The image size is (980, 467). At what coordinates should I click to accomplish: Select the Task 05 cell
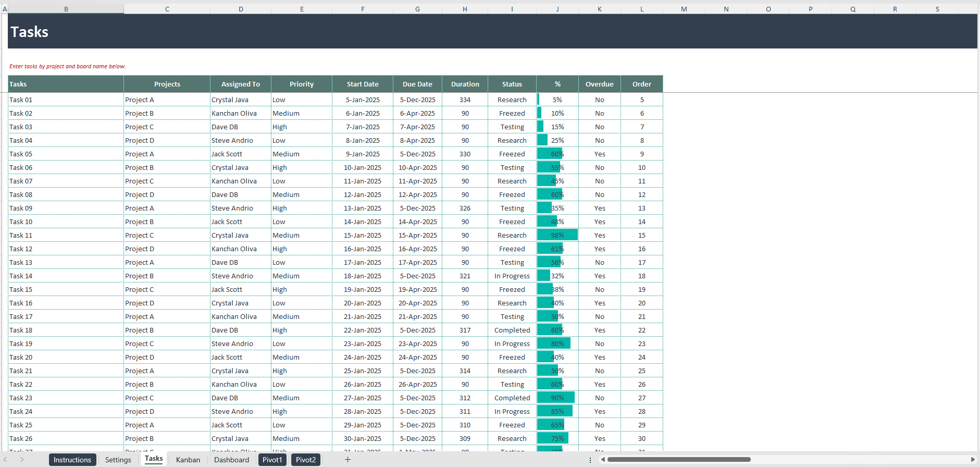[x=66, y=154]
